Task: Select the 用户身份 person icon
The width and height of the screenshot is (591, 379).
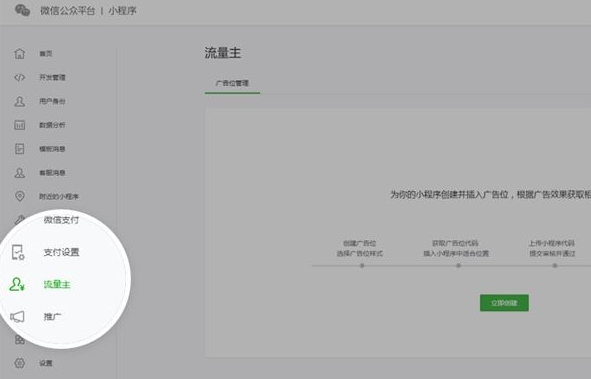Action: tap(20, 101)
